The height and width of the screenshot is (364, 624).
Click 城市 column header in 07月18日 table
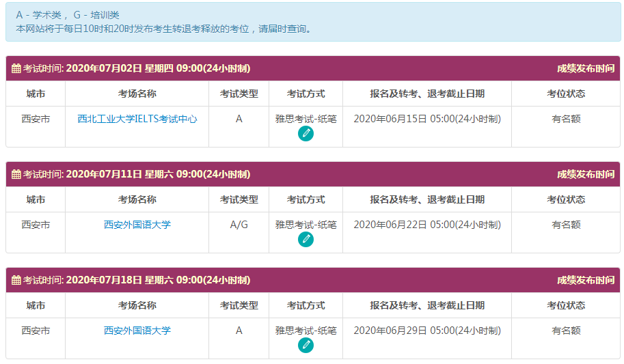[x=36, y=305]
